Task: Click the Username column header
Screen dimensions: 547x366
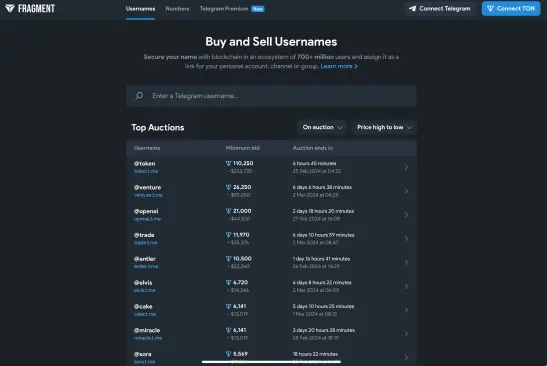Action: [x=147, y=148]
